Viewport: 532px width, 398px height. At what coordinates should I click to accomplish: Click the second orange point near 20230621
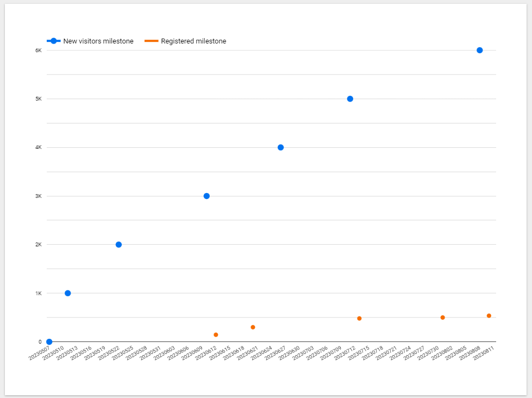click(x=253, y=327)
